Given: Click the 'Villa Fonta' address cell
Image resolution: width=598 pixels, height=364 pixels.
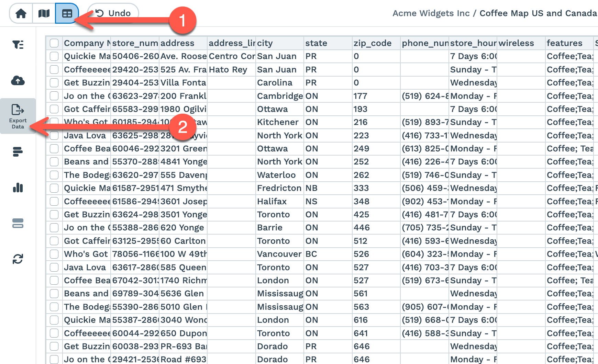Looking at the screenshot, I should (x=183, y=83).
